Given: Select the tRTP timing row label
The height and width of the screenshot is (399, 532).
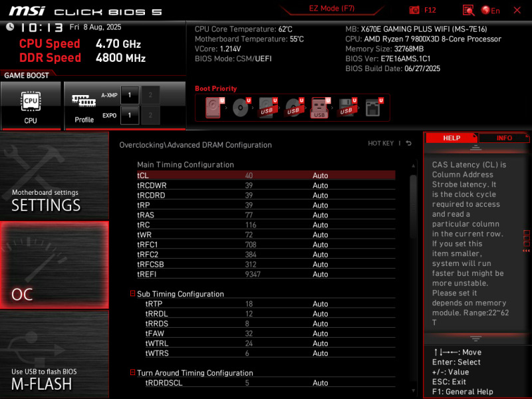Looking at the screenshot, I should point(154,304).
